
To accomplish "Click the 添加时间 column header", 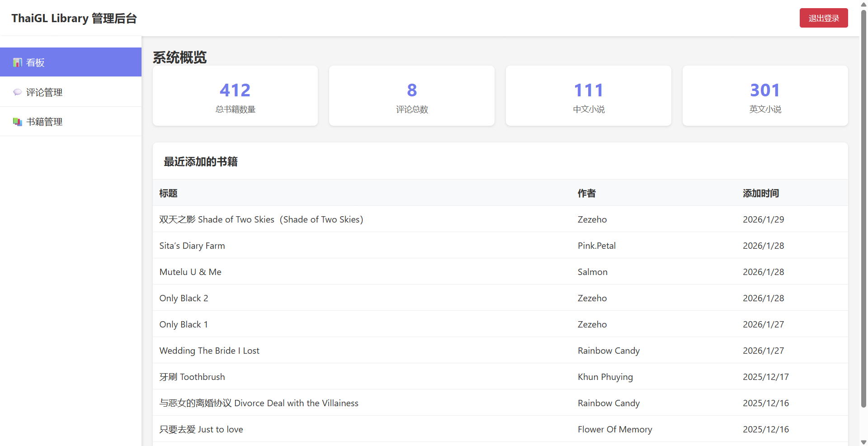I will [760, 193].
